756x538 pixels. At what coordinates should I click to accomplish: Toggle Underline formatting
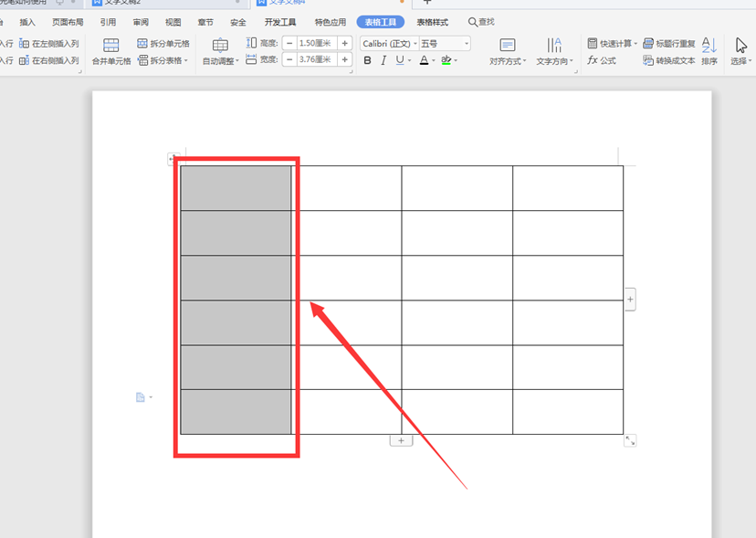point(400,60)
